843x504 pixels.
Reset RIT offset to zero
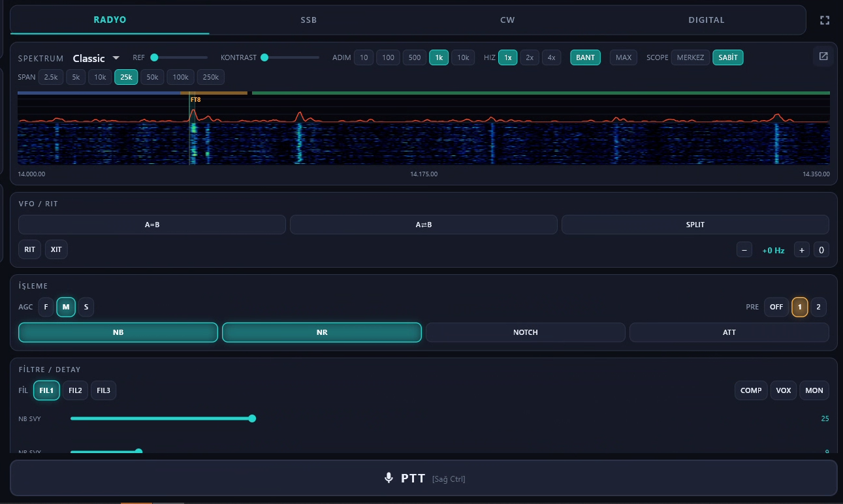click(x=821, y=250)
